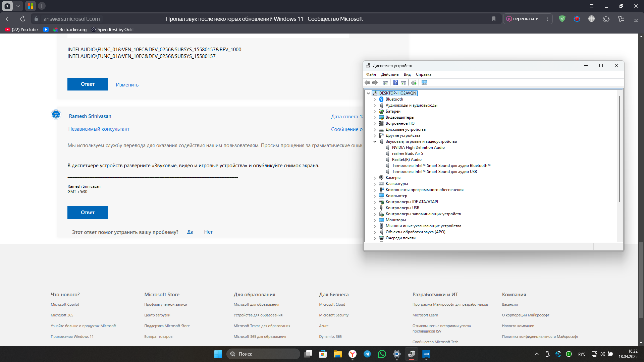644x362 pixels.
Task: Collapse Звуковые, игровые и видеоустройства category
Action: [375, 141]
